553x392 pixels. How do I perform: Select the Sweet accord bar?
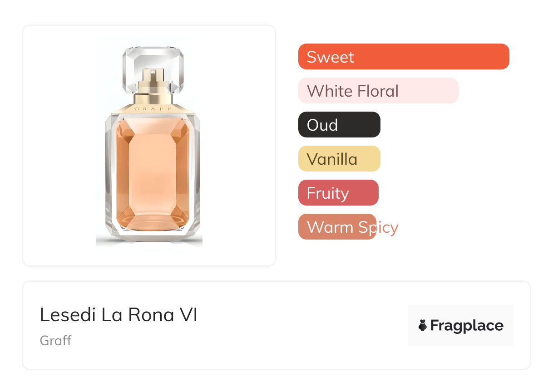point(404,57)
